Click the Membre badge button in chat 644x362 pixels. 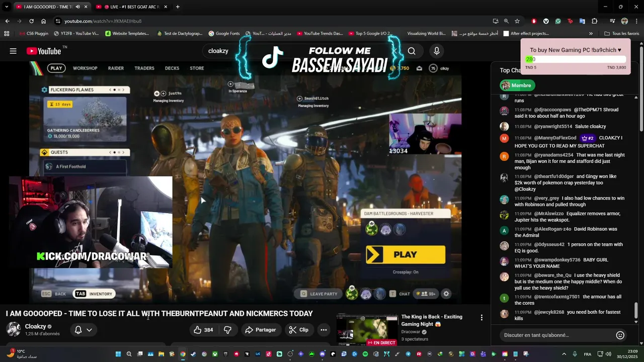518,85
